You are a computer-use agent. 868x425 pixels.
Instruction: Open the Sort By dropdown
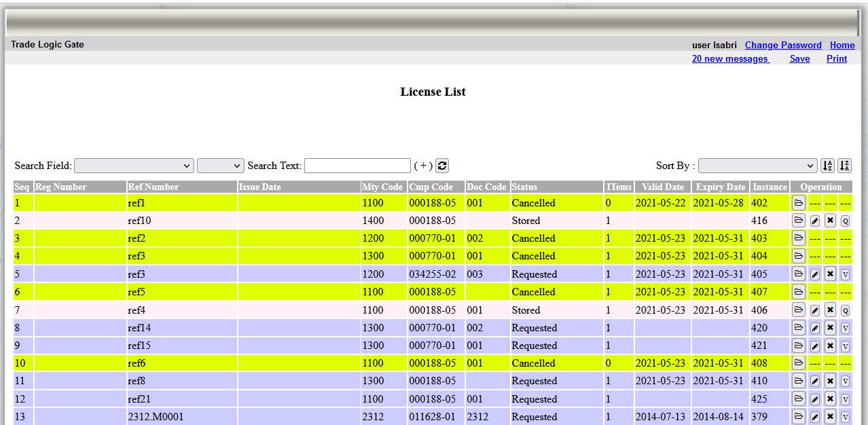pyautogui.click(x=757, y=166)
